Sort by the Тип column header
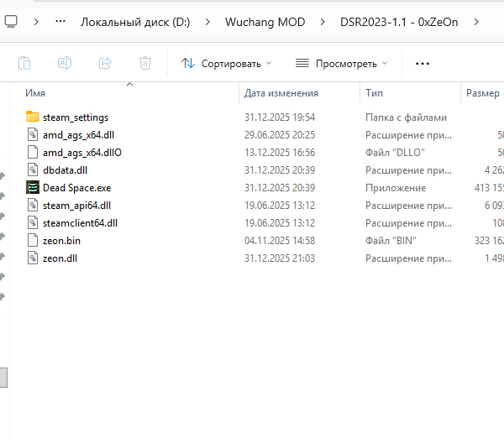The width and height of the screenshot is (504, 438). 375,93
